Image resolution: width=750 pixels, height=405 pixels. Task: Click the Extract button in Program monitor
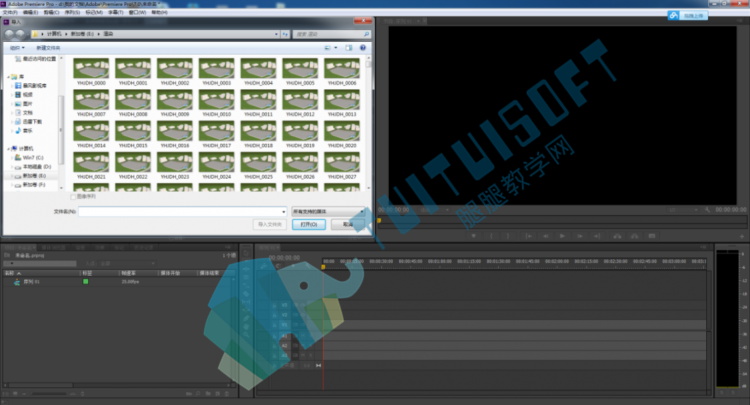[634, 236]
